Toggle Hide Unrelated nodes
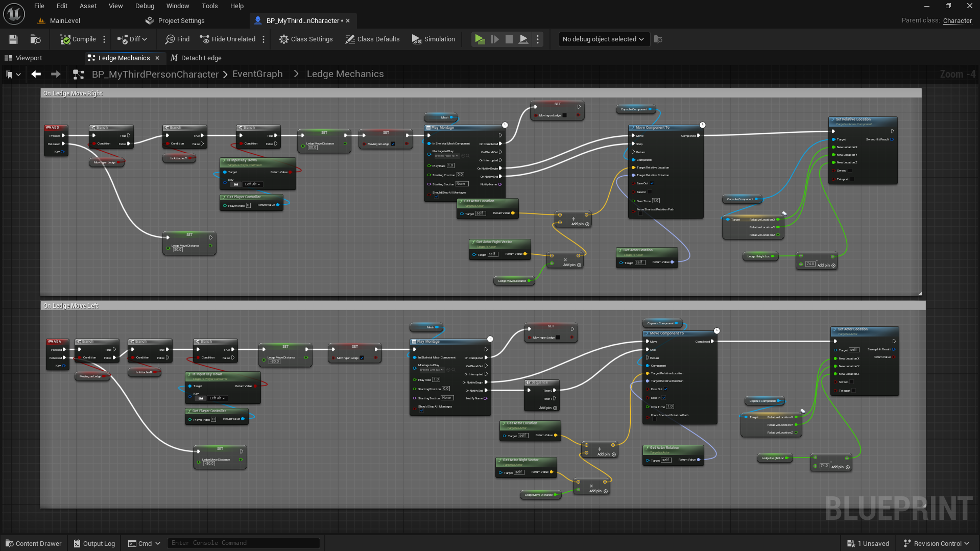Viewport: 980px width, 551px height. coord(228,39)
